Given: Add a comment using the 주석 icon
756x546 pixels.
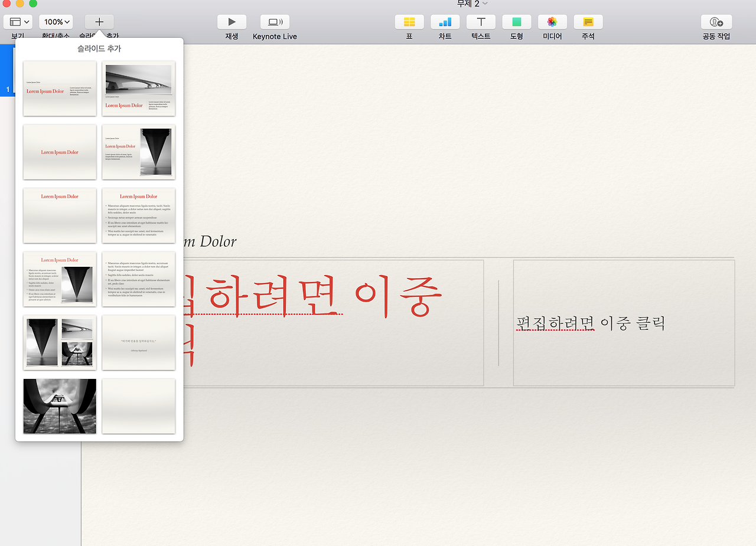Looking at the screenshot, I should (588, 22).
